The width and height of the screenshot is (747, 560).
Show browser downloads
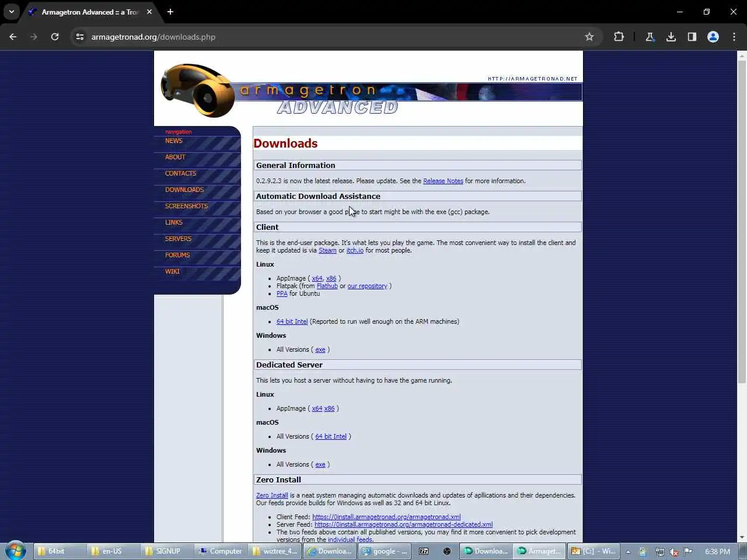tap(671, 37)
